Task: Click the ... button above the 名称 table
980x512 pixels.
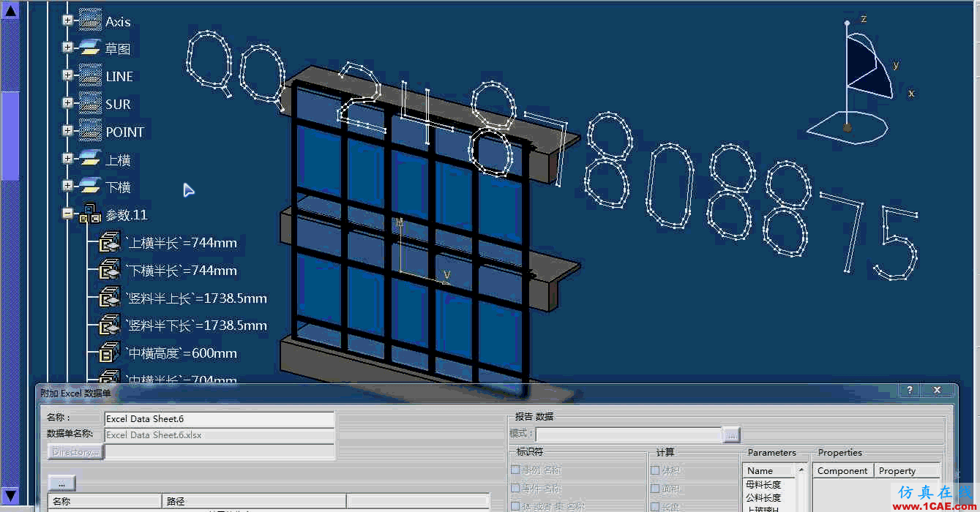Action: [62, 483]
